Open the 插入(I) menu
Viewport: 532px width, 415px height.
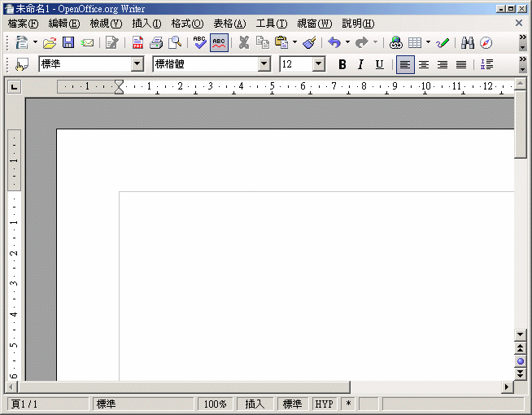(146, 24)
